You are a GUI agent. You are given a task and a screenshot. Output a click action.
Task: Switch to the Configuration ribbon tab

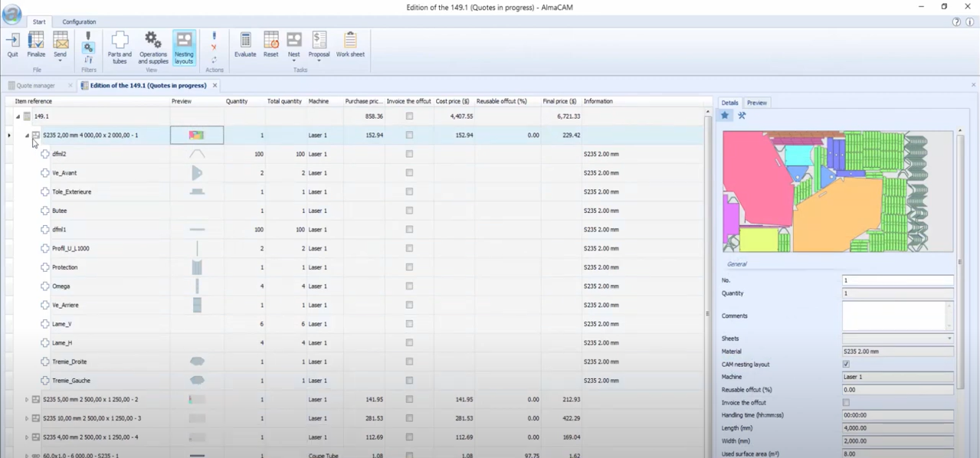pyautogui.click(x=79, y=22)
